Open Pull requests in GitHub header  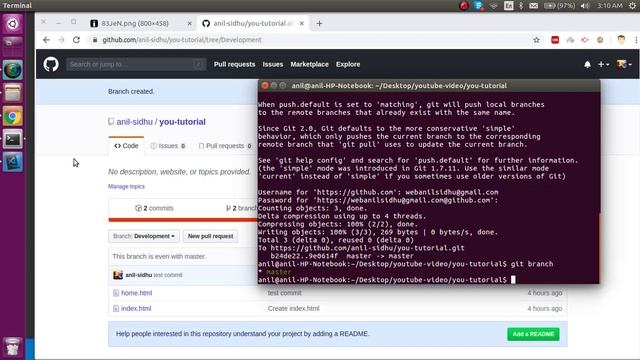tap(234, 64)
